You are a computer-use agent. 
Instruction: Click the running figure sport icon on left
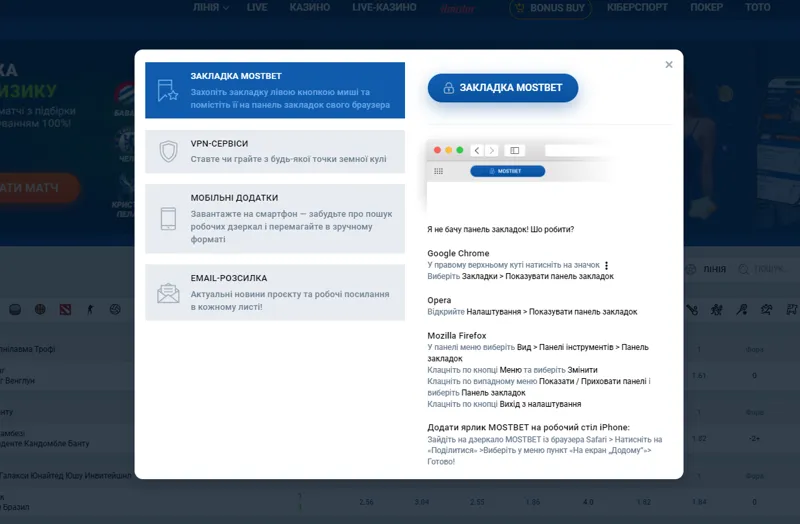(90, 309)
